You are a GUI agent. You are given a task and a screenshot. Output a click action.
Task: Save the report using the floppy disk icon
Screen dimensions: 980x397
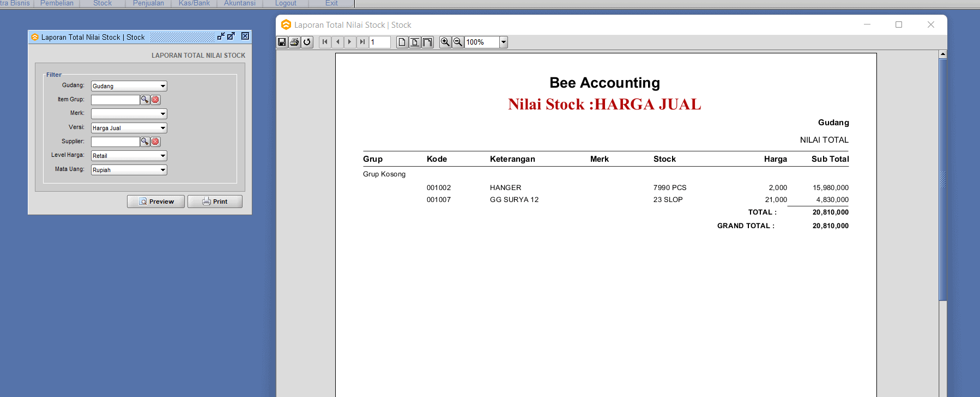(282, 42)
